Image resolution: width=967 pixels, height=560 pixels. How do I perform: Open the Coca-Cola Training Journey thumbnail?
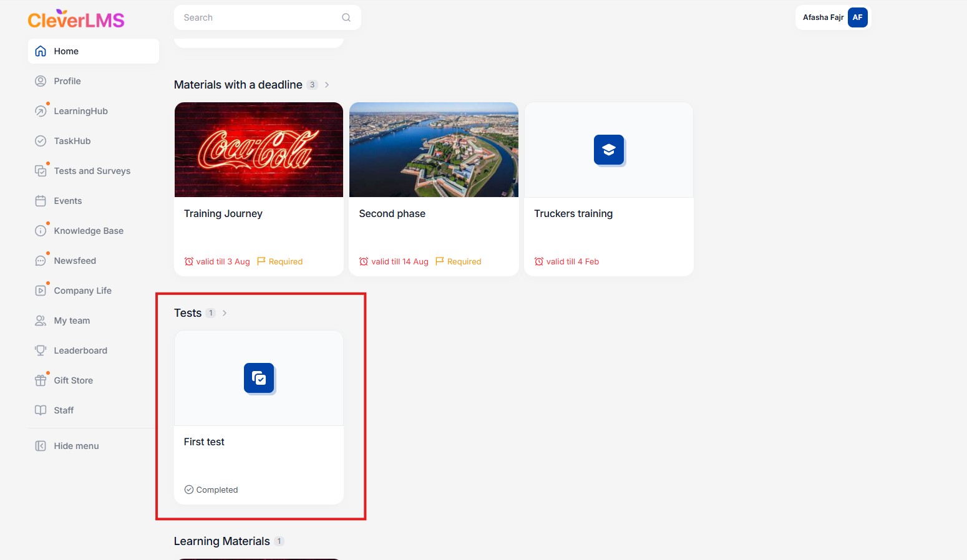(x=259, y=150)
